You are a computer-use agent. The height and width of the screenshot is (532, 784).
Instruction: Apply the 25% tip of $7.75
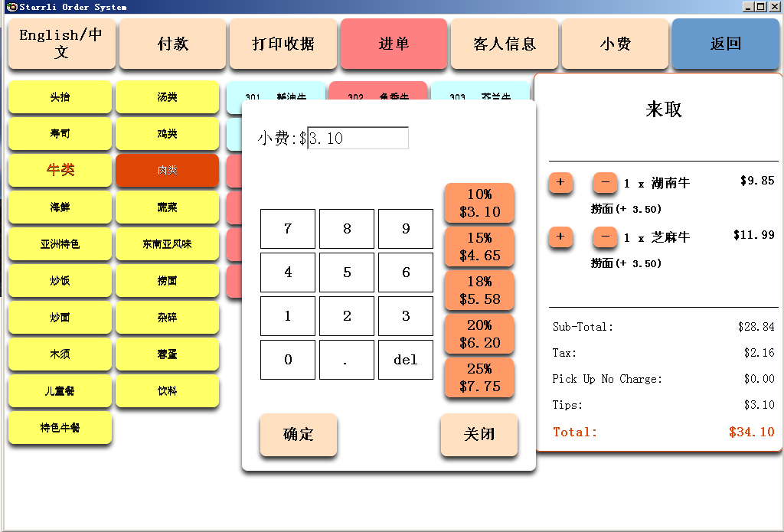click(x=479, y=378)
